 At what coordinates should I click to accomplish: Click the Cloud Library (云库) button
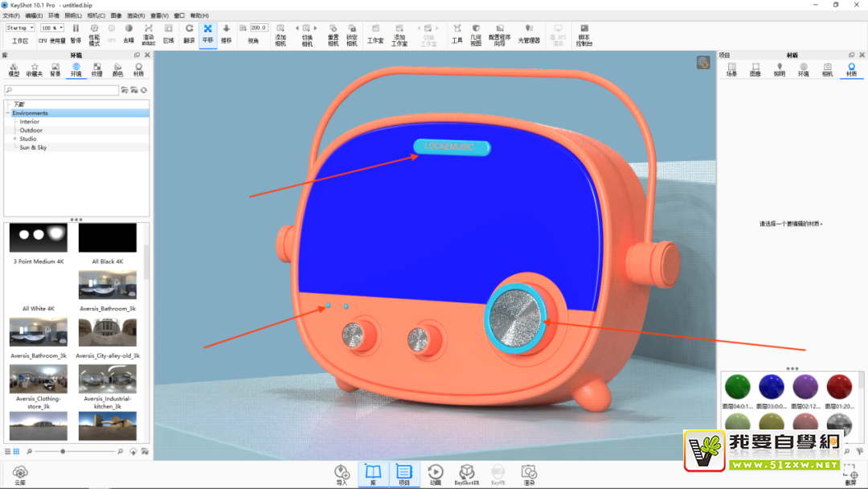pyautogui.click(x=20, y=474)
